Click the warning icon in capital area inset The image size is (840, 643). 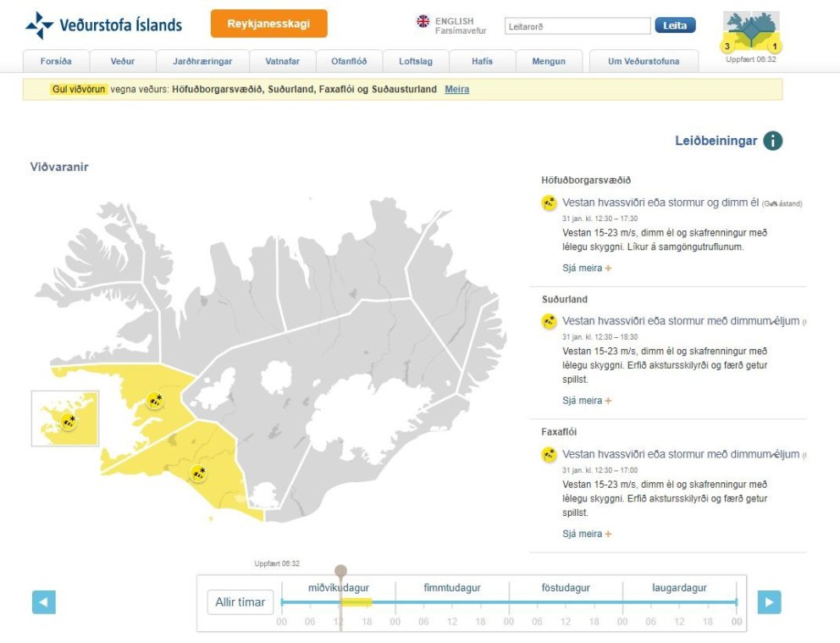pyautogui.click(x=69, y=422)
